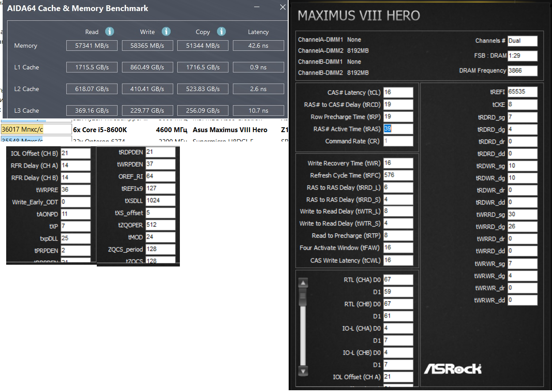Screen dimensions: 552x392
Task: Click the ASRock logo
Action: (x=453, y=369)
